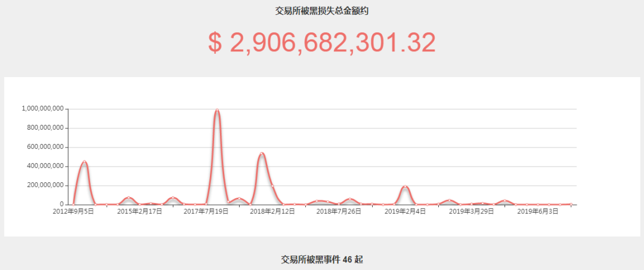Screen dimensions: 644x270
Task: Select the last data point at the chart's right end
Action: [x=571, y=204]
